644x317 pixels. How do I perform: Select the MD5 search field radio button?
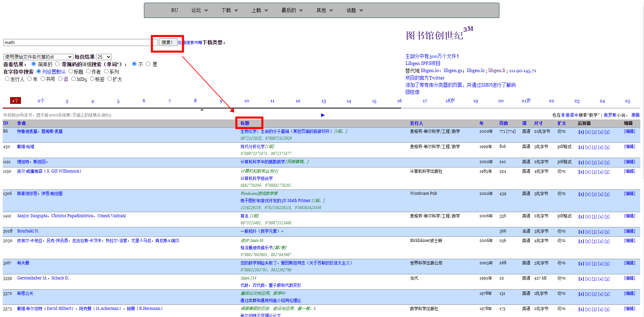[73, 79]
